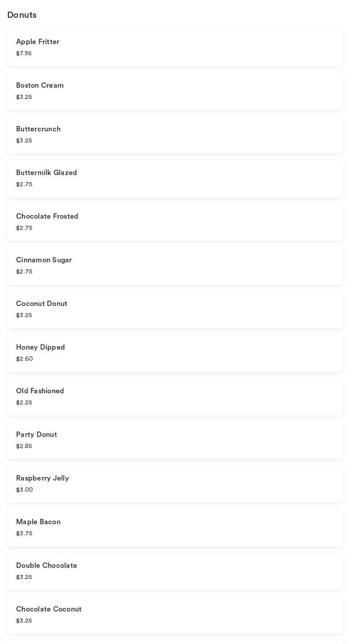Select the Cinnamon Sugar donut
The width and height of the screenshot is (350, 644).
pyautogui.click(x=175, y=266)
